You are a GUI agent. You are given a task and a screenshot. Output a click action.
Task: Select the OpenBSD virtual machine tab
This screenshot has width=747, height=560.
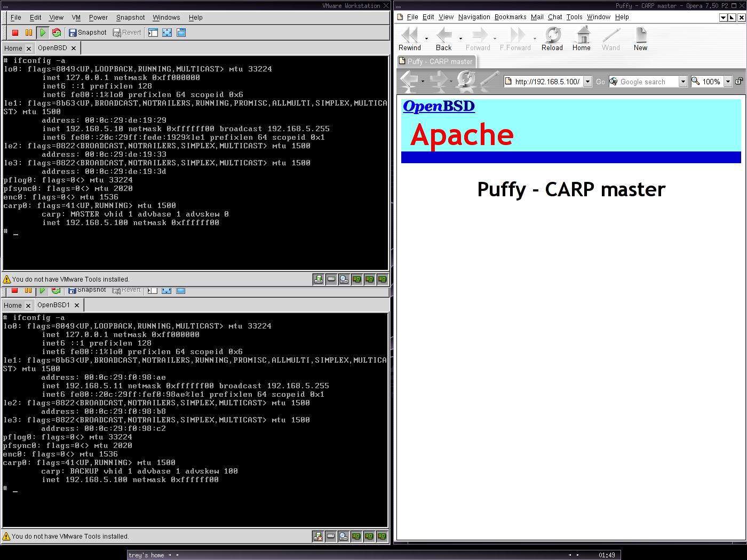coord(52,48)
